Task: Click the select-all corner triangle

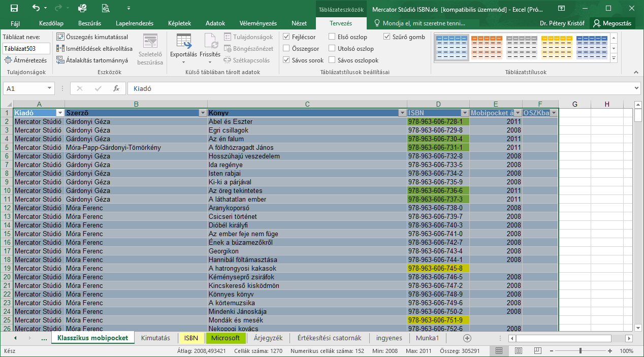Action: [x=8, y=104]
